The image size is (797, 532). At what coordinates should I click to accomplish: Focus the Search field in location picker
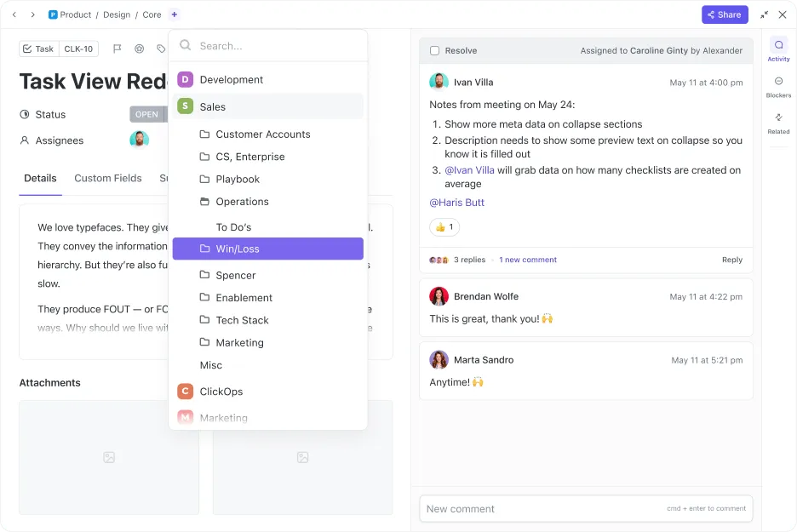[268, 46]
